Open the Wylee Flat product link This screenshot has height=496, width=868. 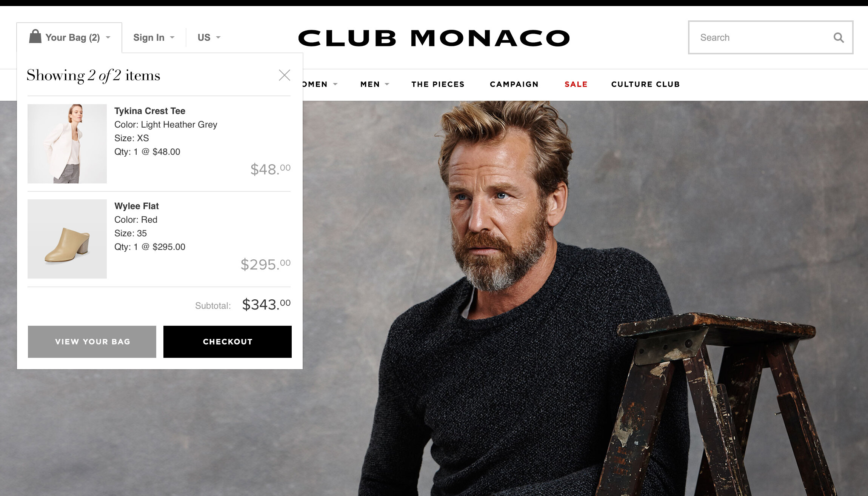tap(137, 206)
